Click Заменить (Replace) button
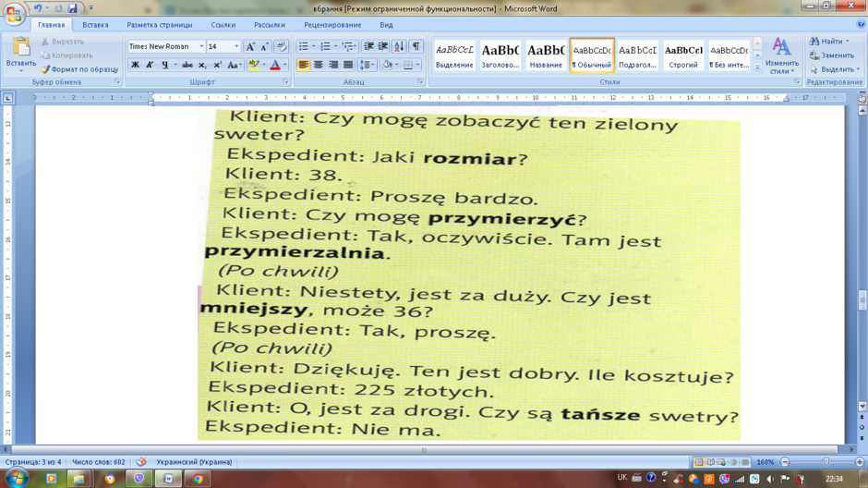 [832, 55]
